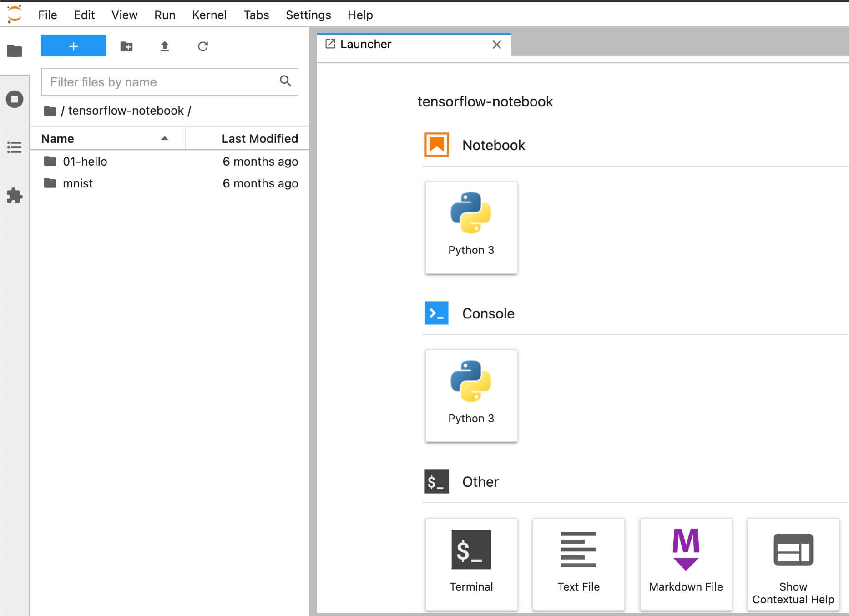Open the Kernel menu
Viewport: 849px width, 616px height.
click(209, 15)
